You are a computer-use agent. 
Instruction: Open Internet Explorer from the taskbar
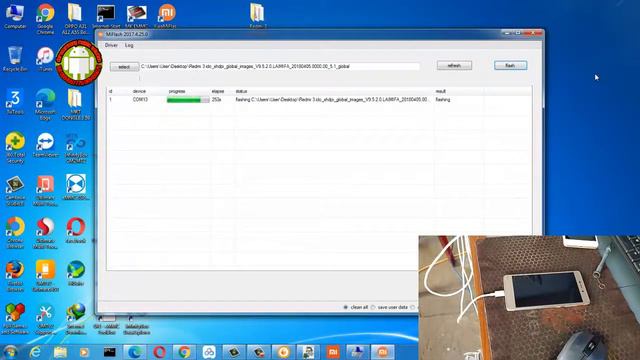(36, 351)
